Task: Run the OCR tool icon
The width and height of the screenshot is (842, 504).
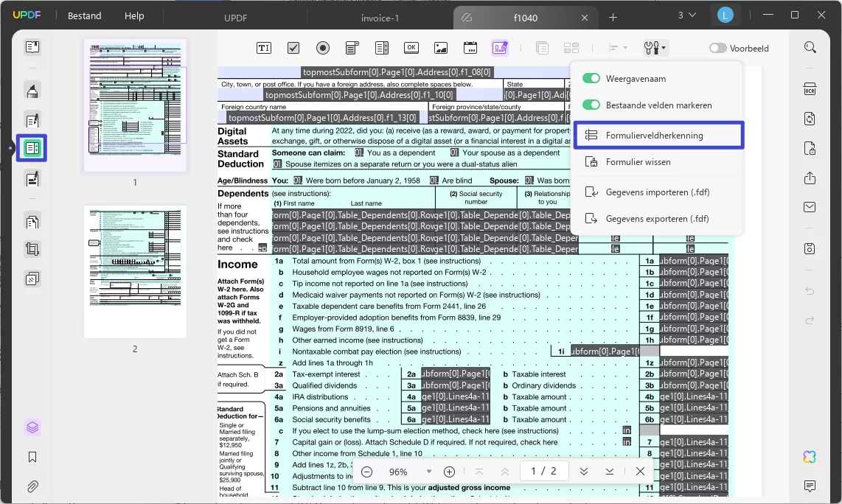Action: pyautogui.click(x=810, y=89)
